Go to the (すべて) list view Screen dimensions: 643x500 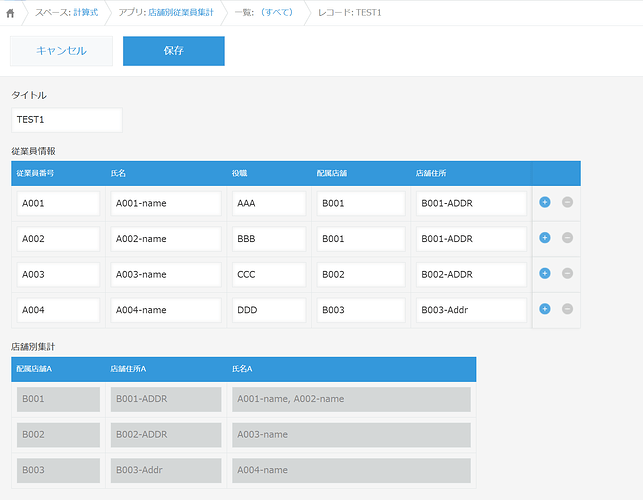coord(277,13)
